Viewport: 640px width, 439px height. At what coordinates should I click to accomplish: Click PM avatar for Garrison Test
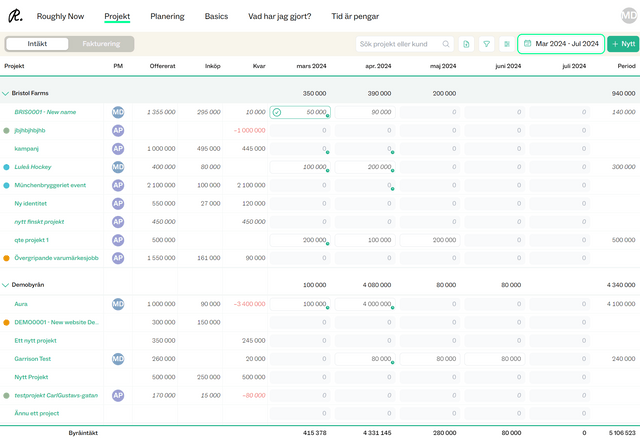click(x=118, y=359)
